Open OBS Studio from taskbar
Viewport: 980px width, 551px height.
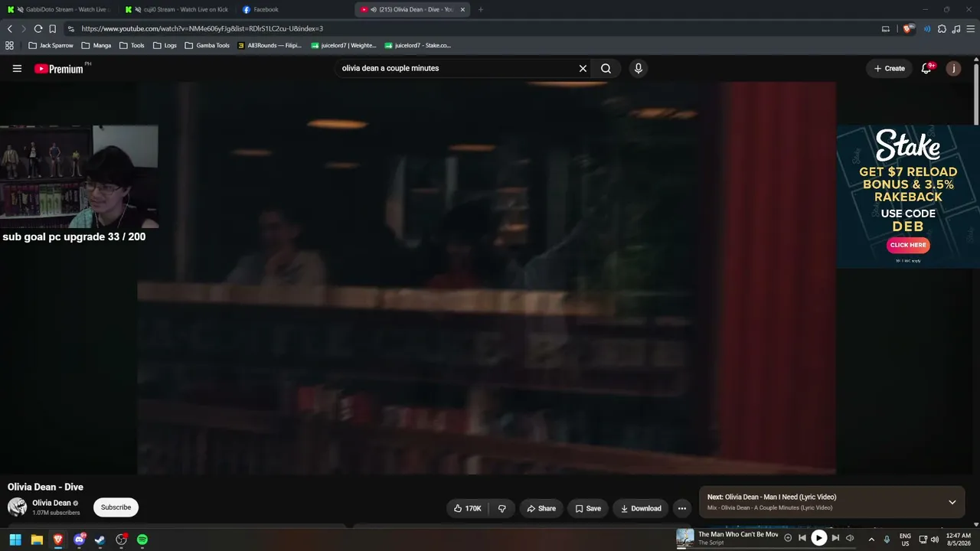tap(121, 540)
